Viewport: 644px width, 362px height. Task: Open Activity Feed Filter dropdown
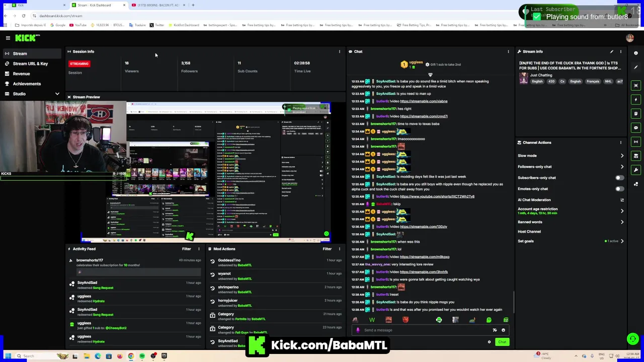tap(186, 249)
